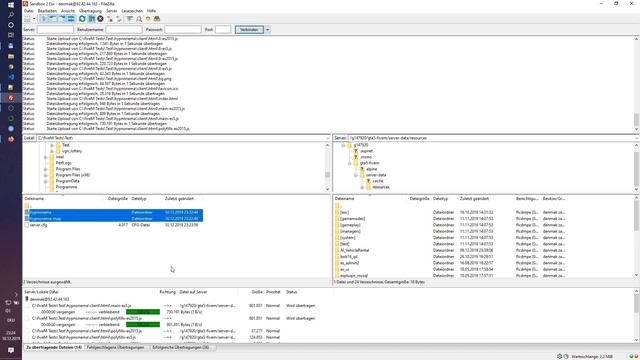Image resolution: width=640 pixels, height=360 pixels.
Task: Expand the Program Files (x86) folder node
Action: [46, 175]
